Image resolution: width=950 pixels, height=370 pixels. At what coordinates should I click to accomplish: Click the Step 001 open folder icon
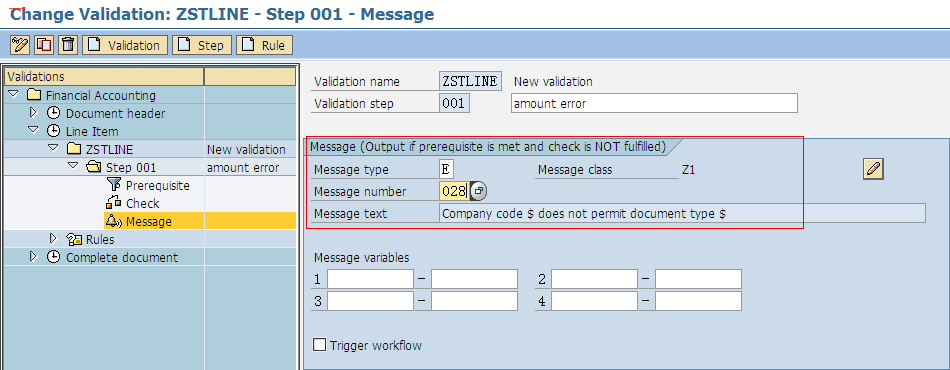(x=93, y=167)
